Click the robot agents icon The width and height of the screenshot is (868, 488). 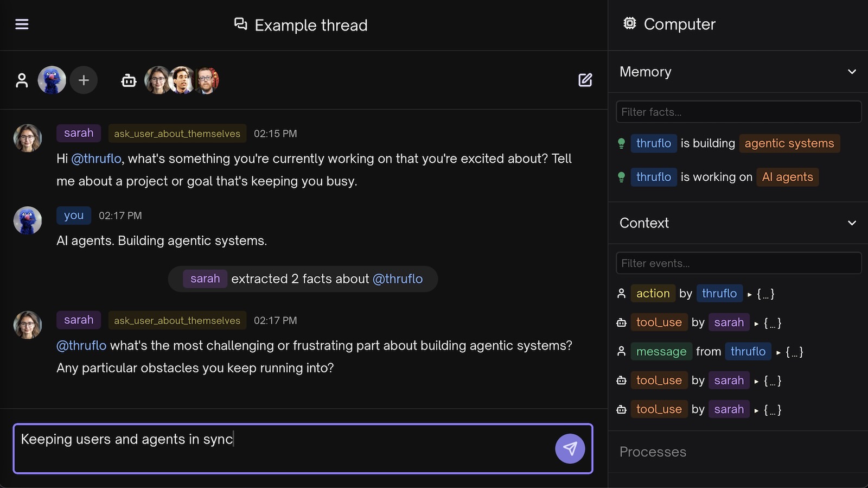129,80
